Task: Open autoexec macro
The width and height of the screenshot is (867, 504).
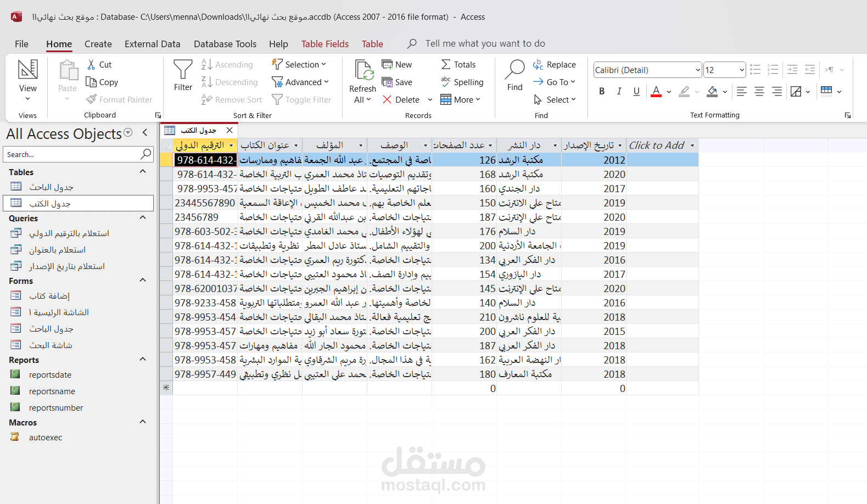Action: (46, 438)
